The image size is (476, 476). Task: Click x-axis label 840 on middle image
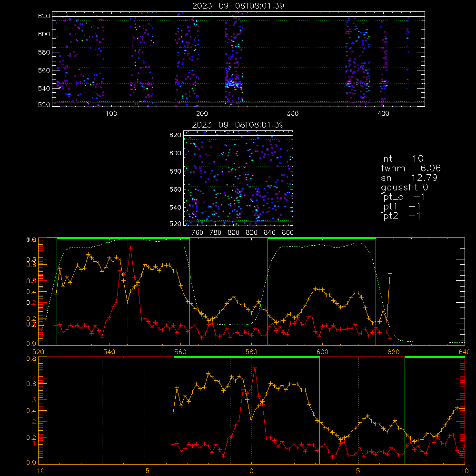pyautogui.click(x=269, y=233)
